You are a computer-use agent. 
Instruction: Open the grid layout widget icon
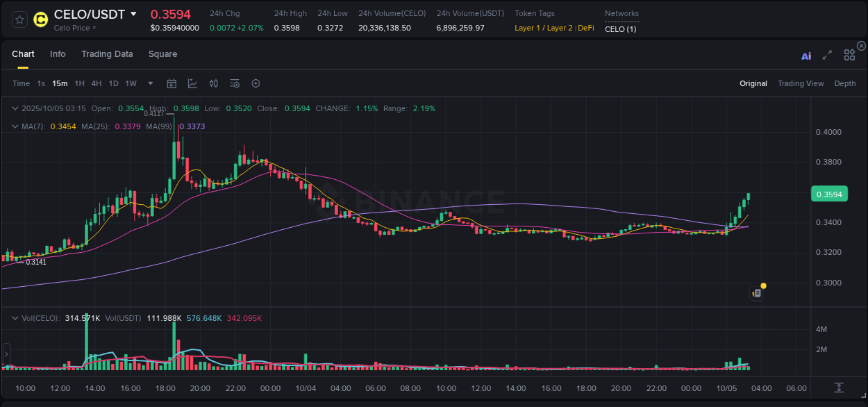849,55
